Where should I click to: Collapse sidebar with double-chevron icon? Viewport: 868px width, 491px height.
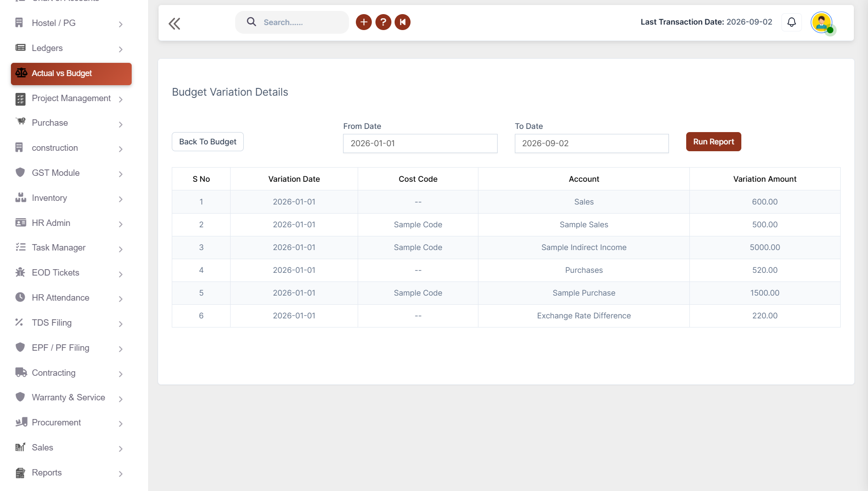pos(175,24)
